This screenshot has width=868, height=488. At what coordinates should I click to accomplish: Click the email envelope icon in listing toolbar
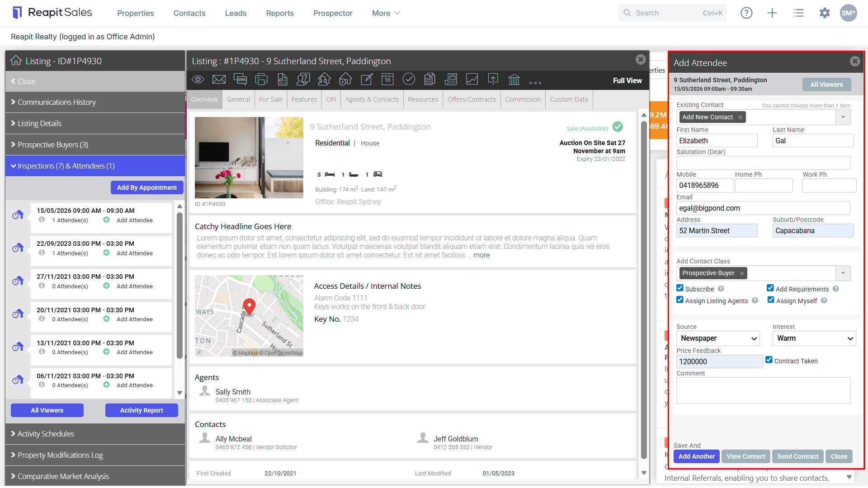coord(219,80)
